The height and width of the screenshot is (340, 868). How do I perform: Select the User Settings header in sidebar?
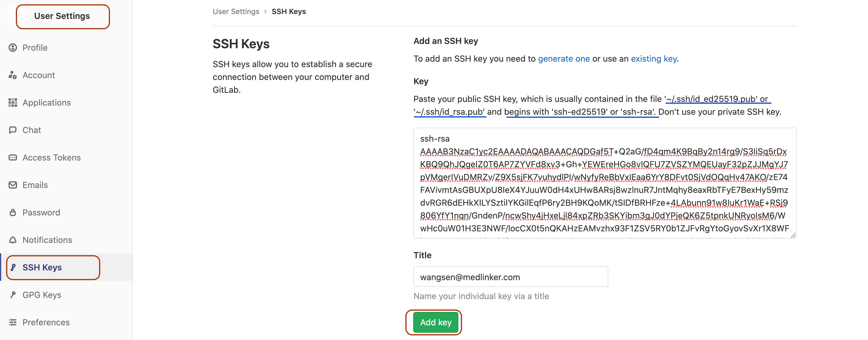point(62,16)
